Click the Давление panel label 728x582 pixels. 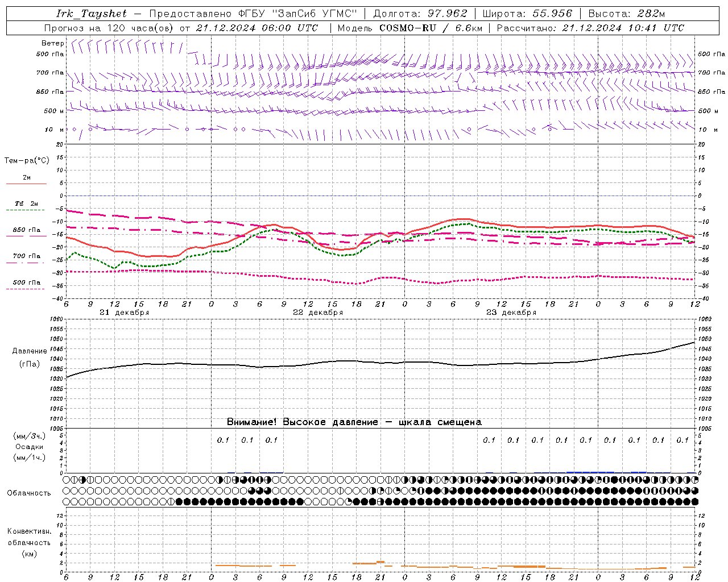pyautogui.click(x=30, y=351)
